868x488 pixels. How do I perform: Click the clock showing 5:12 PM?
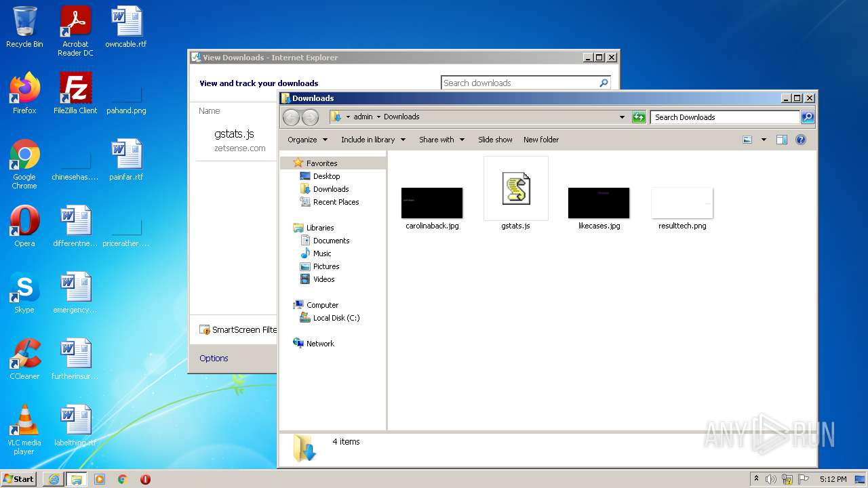[x=833, y=479]
